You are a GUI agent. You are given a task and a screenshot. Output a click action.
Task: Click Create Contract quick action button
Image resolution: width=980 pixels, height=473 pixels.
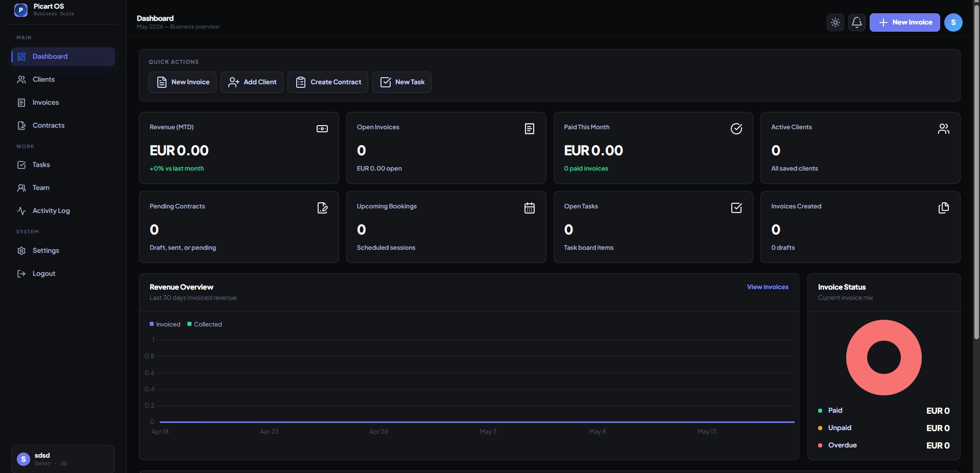tap(328, 82)
